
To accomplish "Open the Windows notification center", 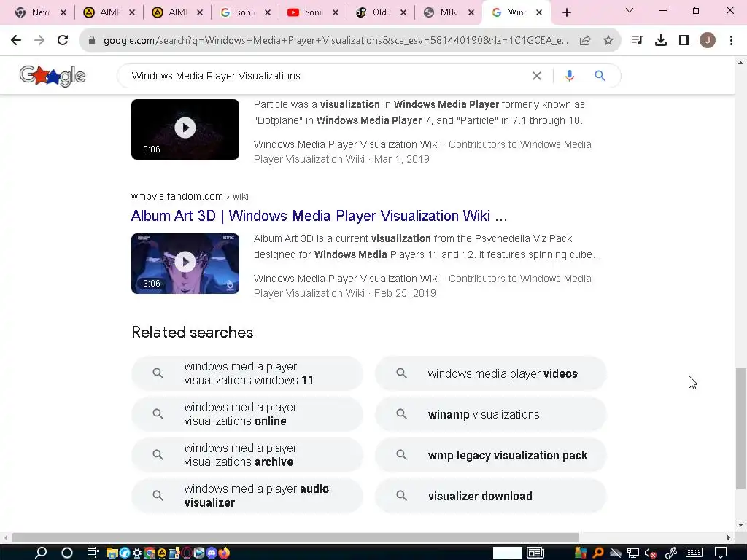I will coord(721,553).
